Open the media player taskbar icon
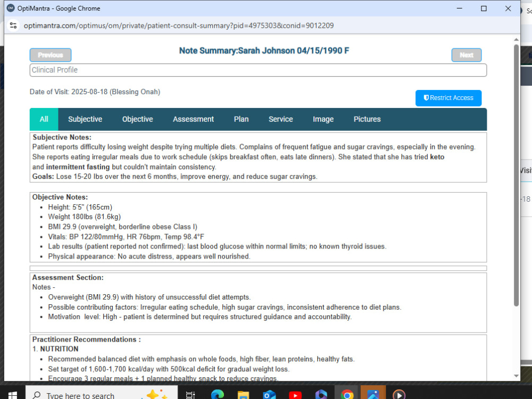This screenshot has height=399, width=532. 399,395
